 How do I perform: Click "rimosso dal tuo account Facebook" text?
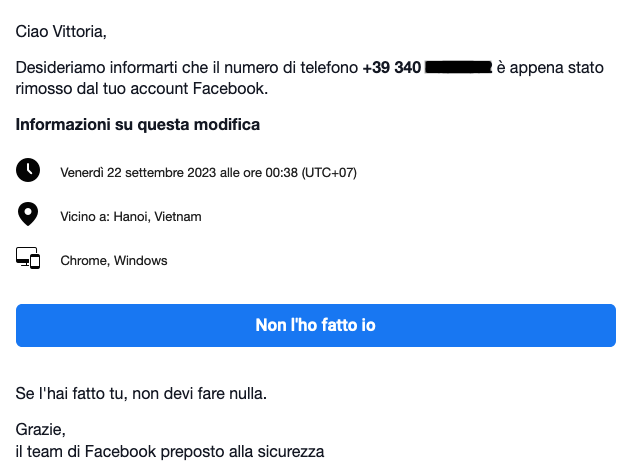click(x=142, y=89)
